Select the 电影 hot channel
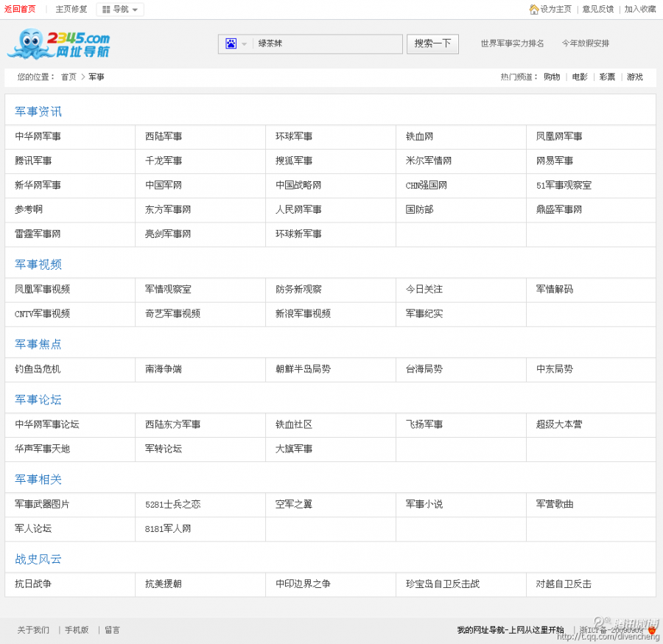Viewport: 663px width, 644px height. click(580, 77)
